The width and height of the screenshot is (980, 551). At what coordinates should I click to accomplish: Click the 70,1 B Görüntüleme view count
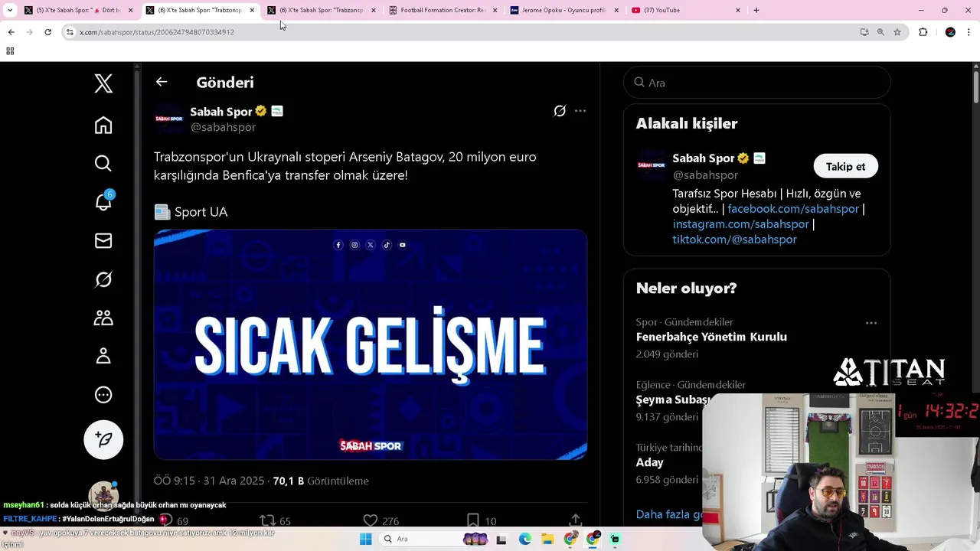coord(321,481)
